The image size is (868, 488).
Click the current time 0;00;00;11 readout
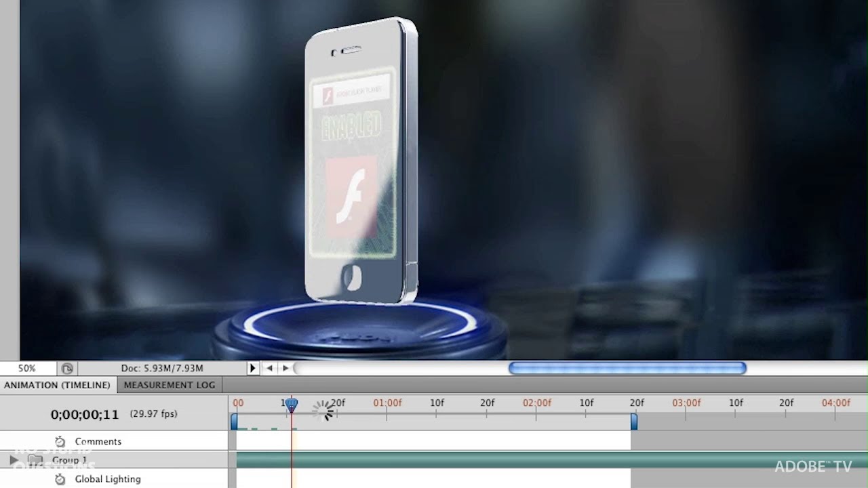coord(85,414)
